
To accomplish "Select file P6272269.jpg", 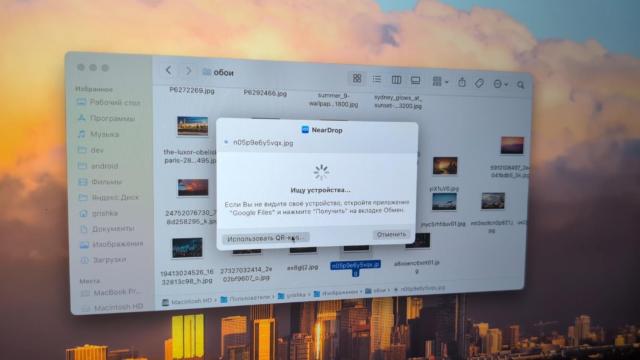I will 192,90.
